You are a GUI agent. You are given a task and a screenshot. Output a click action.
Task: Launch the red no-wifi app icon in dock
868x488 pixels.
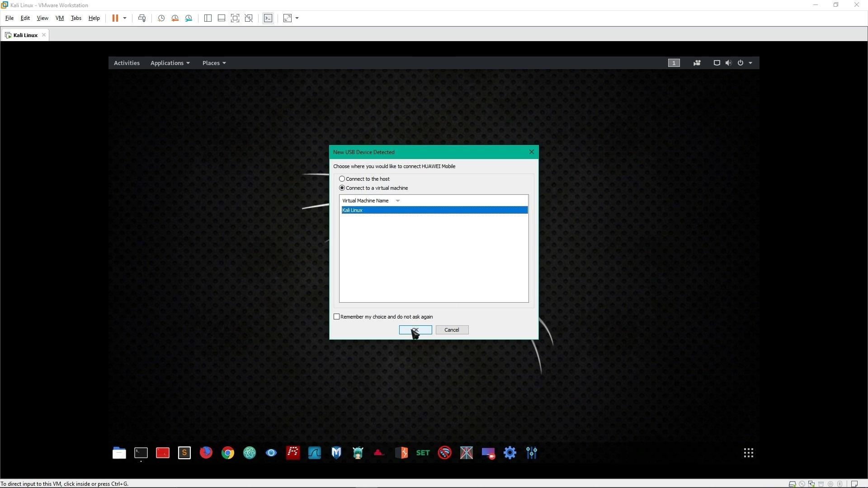pyautogui.click(x=445, y=453)
